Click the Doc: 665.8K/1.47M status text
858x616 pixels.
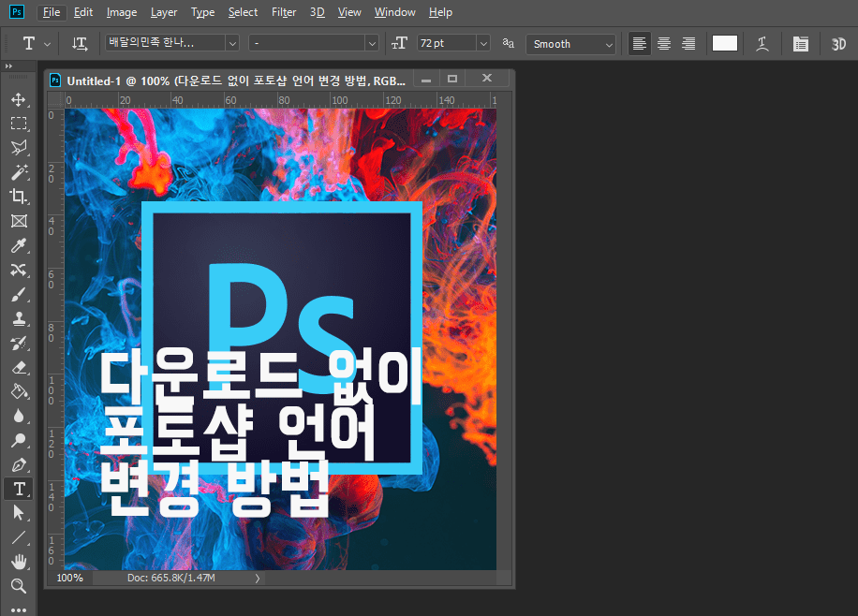click(171, 579)
